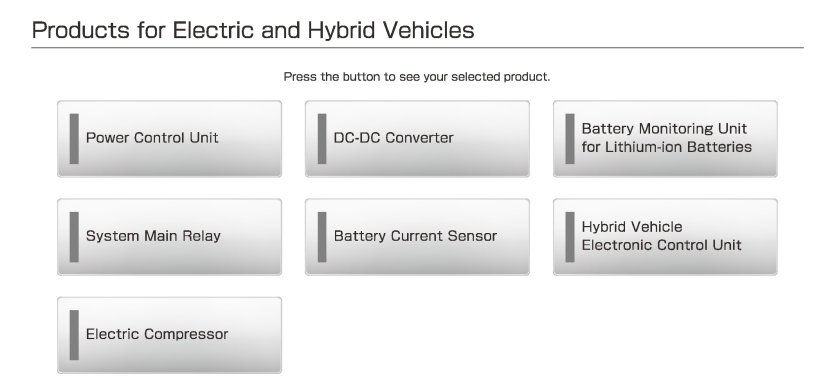The width and height of the screenshot is (835, 379).
Task: Click the horizontal divider line under the heading
Action: click(x=418, y=48)
